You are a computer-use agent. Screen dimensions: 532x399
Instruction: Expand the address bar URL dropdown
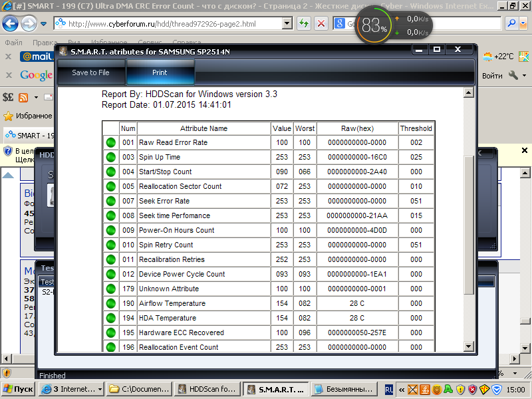(287, 24)
